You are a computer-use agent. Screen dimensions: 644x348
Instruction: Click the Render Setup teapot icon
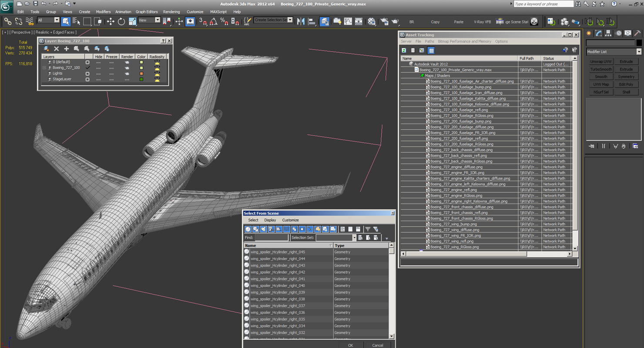(x=384, y=21)
